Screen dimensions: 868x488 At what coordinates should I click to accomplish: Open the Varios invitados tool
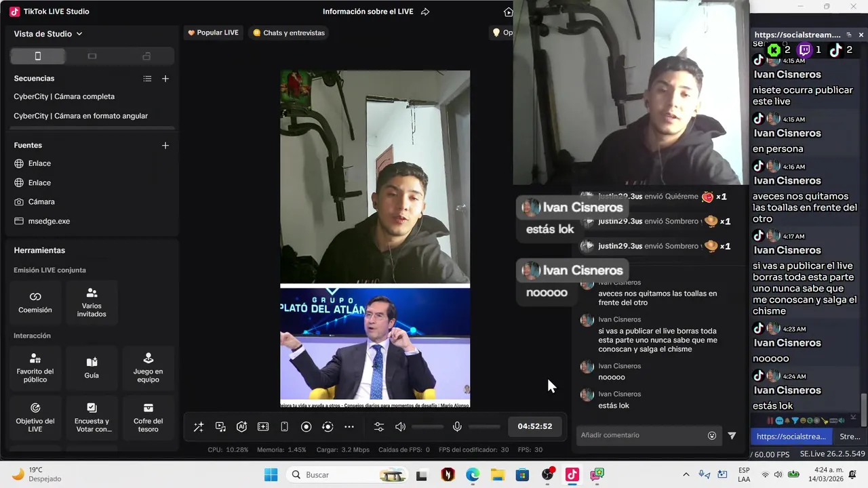pos(92,302)
